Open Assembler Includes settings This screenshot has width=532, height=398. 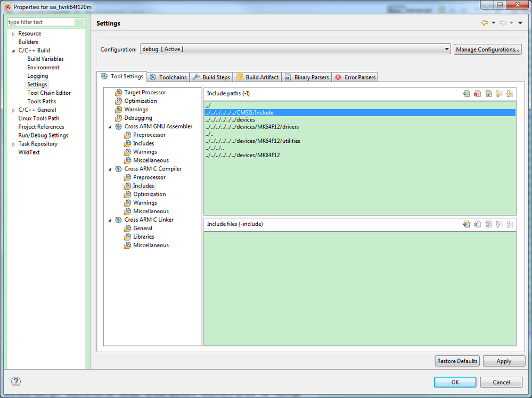coord(144,143)
